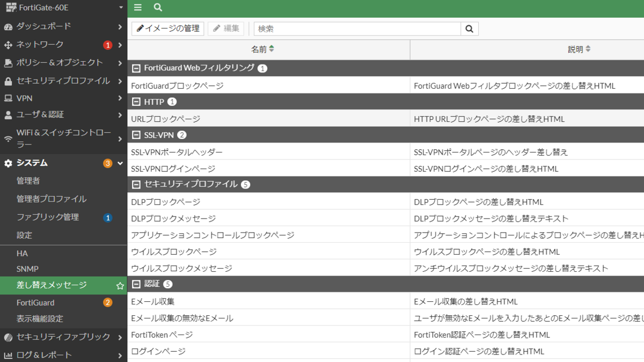
Task: Click the ポリシー＆オブジェクト icon
Action: click(8, 63)
